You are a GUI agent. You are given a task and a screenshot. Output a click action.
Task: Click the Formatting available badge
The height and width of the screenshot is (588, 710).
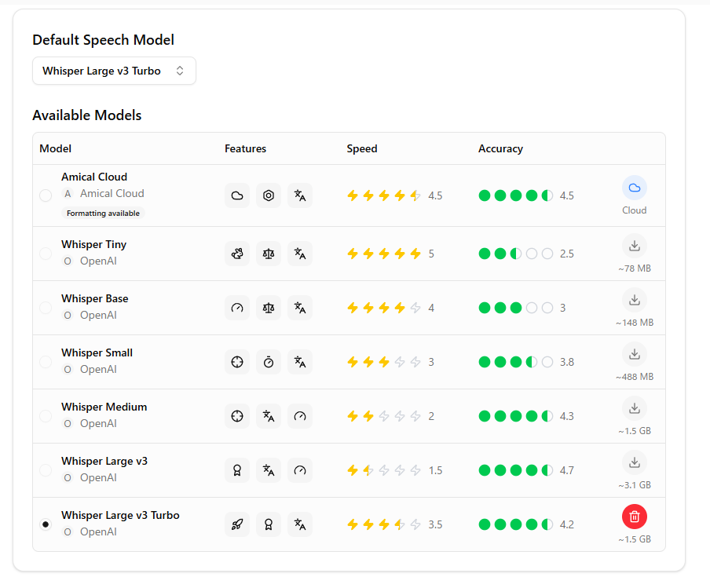point(103,213)
